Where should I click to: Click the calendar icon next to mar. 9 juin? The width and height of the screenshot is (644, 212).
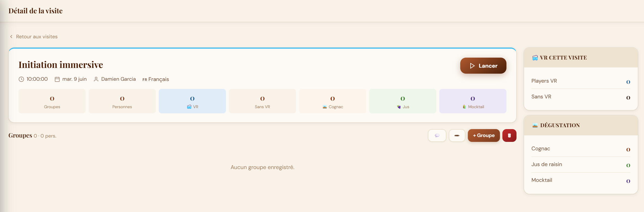[57, 79]
